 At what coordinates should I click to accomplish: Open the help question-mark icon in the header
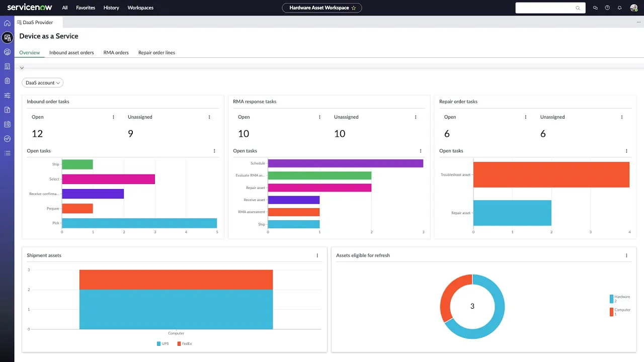(x=606, y=8)
